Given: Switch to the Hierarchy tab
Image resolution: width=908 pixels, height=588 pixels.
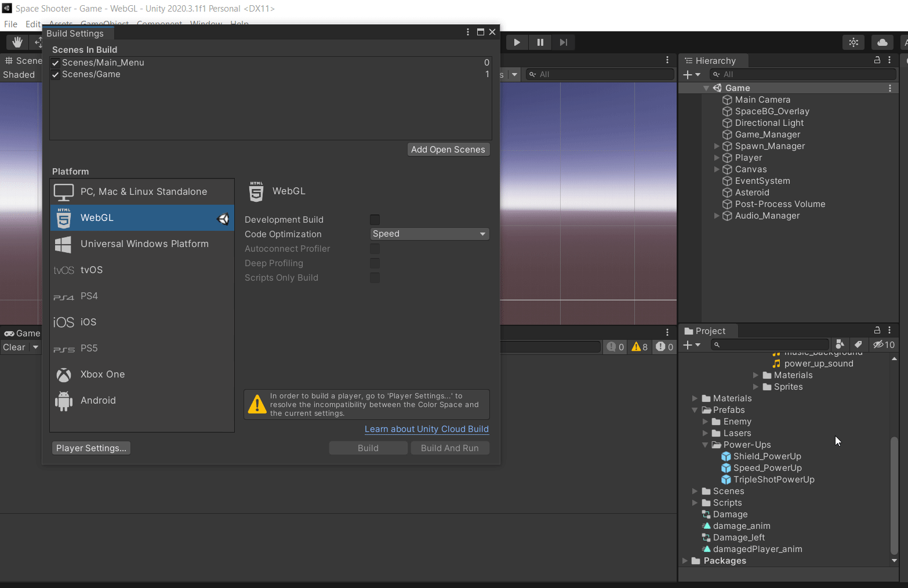Looking at the screenshot, I should [713, 60].
